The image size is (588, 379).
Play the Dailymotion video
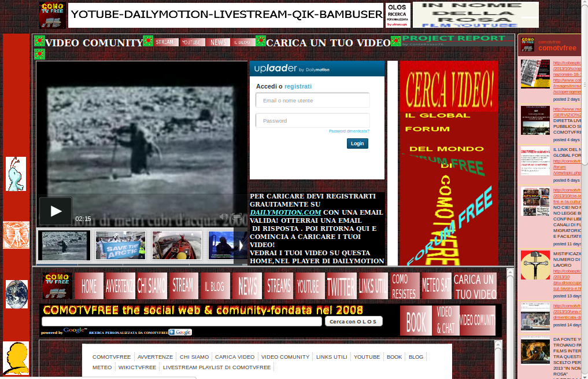56,211
